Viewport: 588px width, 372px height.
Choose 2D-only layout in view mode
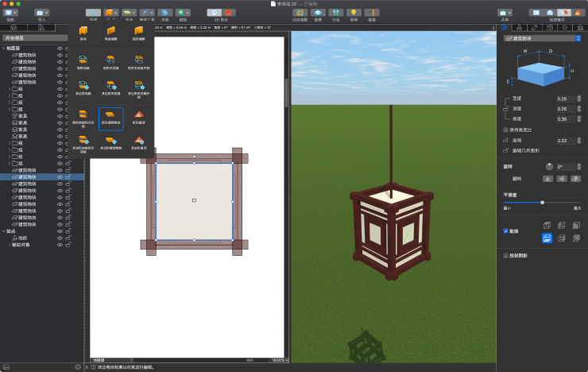pos(536,13)
